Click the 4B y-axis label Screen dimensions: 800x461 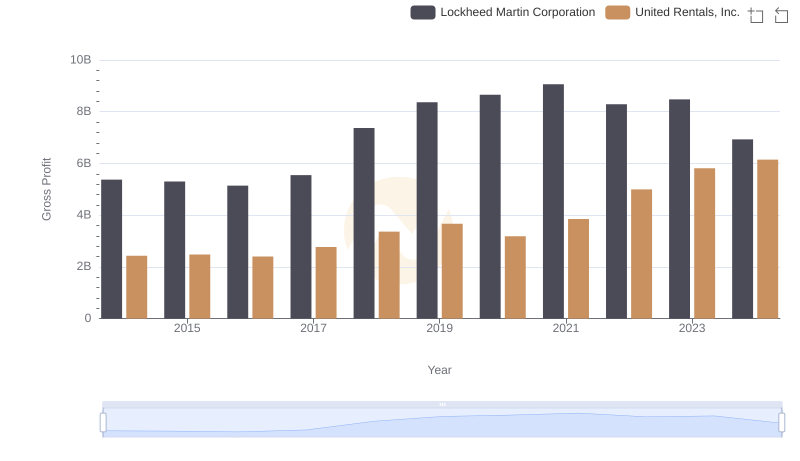point(84,215)
